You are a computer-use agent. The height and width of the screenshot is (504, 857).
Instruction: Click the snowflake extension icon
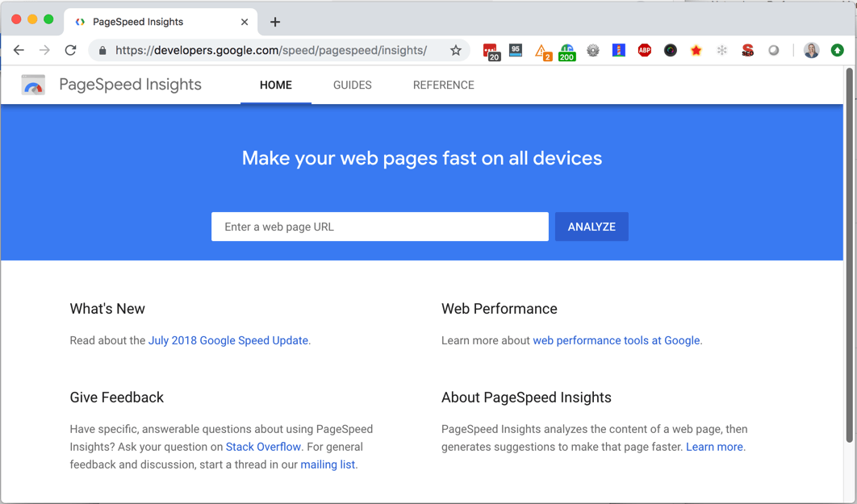click(721, 50)
